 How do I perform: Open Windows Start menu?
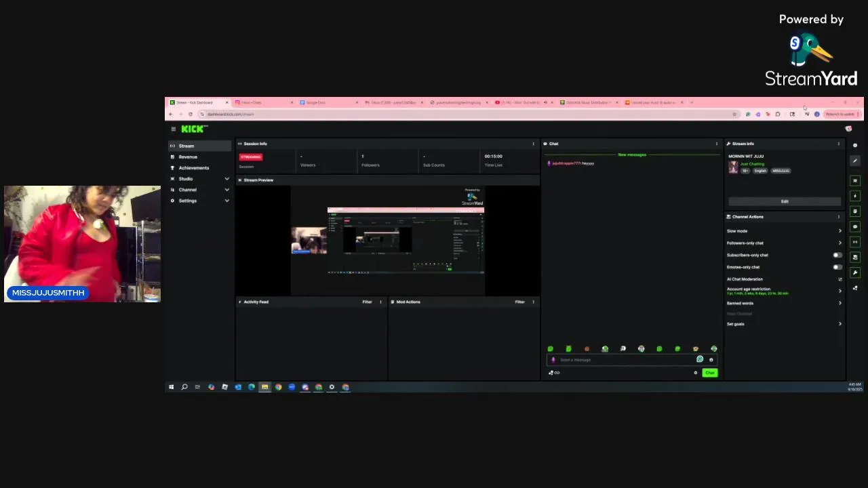[x=171, y=387]
